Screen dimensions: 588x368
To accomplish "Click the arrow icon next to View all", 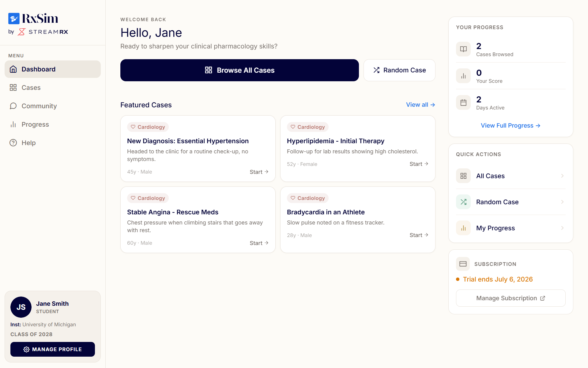I will tap(433, 105).
